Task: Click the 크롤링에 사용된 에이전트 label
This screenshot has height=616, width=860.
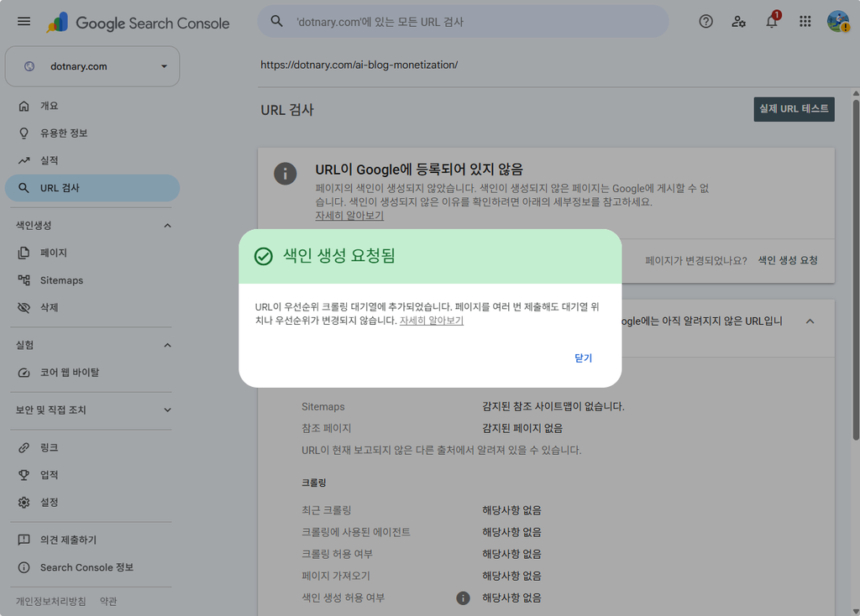Action: 356,532
